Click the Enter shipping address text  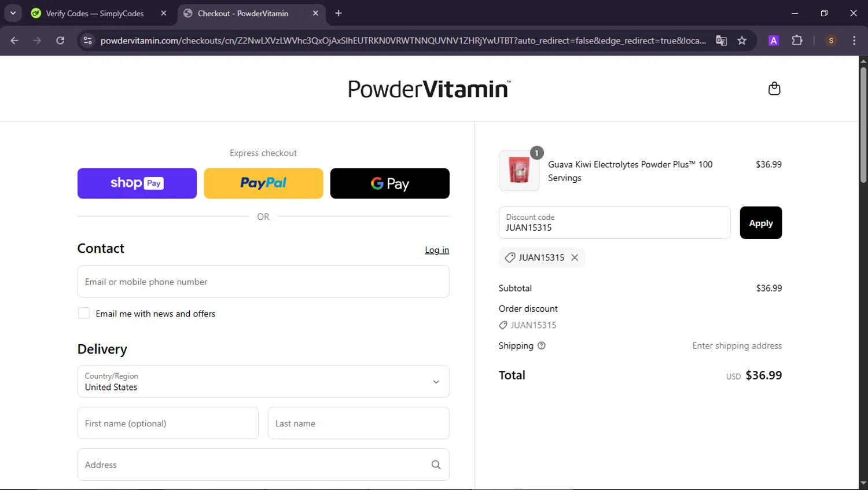pyautogui.click(x=737, y=345)
